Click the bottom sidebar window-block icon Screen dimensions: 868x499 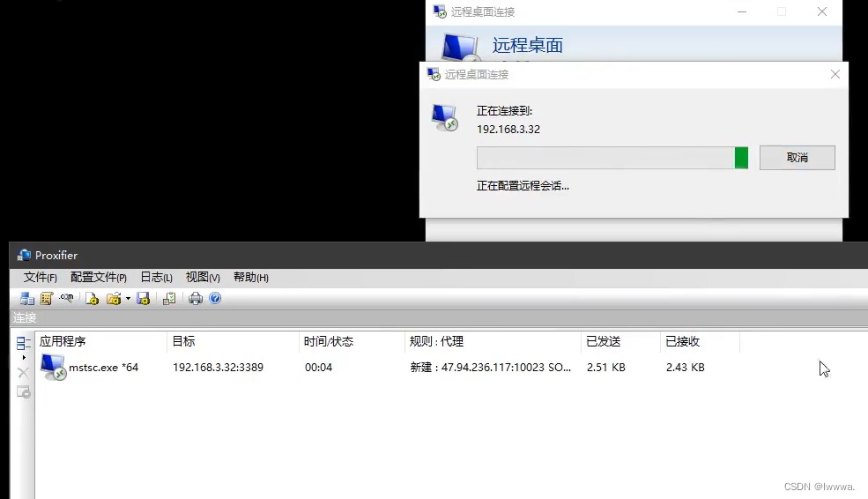point(23,392)
